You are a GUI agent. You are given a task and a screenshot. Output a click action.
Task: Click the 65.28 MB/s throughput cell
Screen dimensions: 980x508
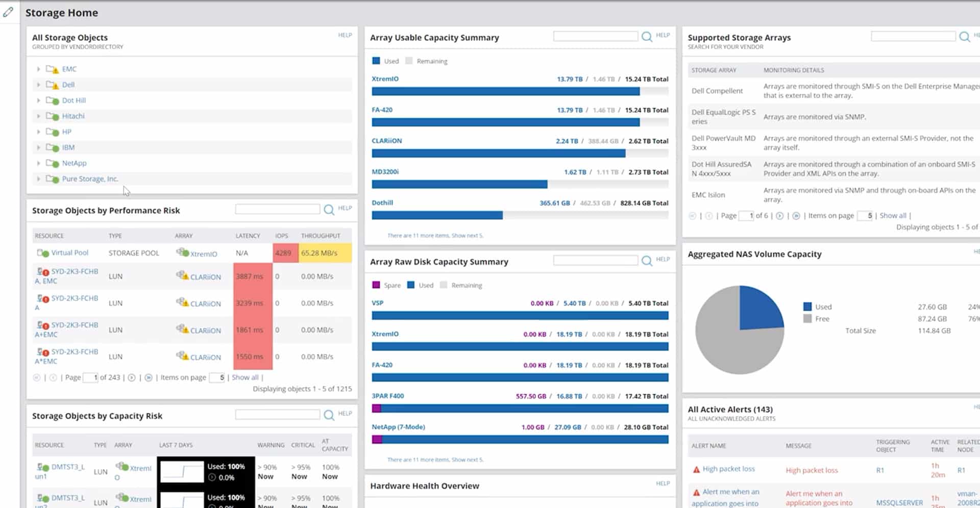pos(325,253)
